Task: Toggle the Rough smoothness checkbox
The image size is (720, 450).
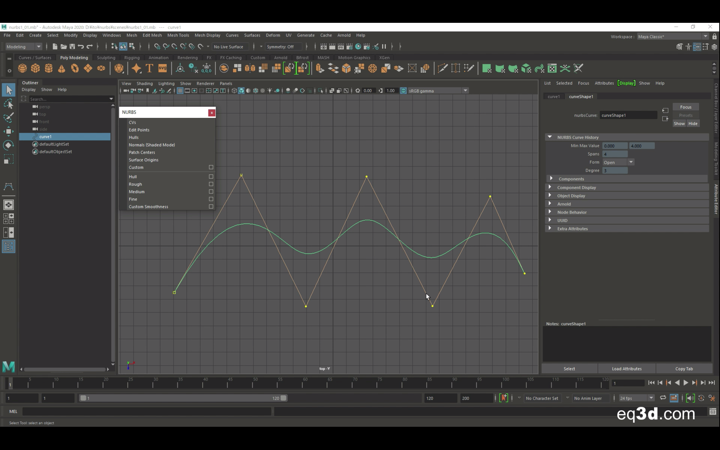Action: (x=211, y=184)
